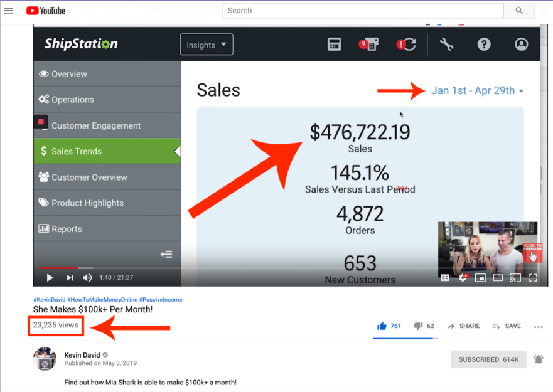Open the wrench settings icon
Viewport: 553px width, 392px height.
click(446, 45)
